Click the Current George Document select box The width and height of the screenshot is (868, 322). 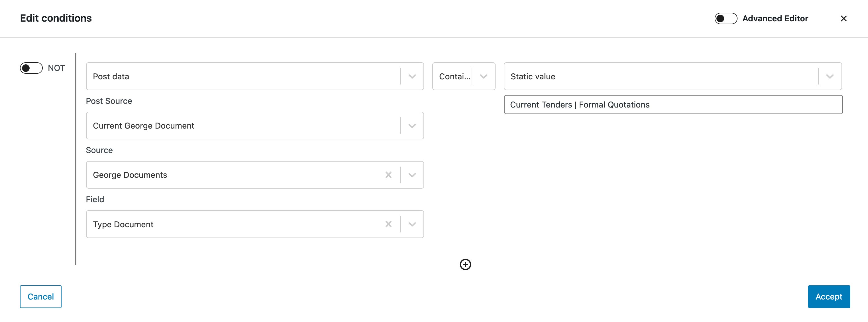(255, 126)
